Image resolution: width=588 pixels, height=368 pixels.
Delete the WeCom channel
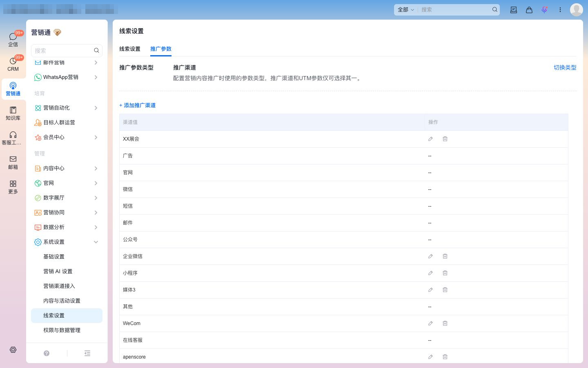445,323
